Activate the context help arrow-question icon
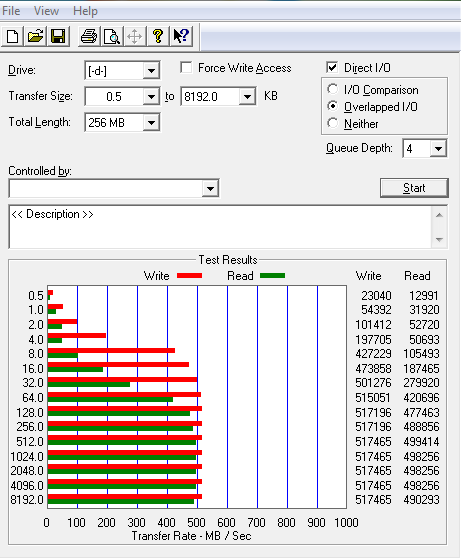 click(181, 36)
